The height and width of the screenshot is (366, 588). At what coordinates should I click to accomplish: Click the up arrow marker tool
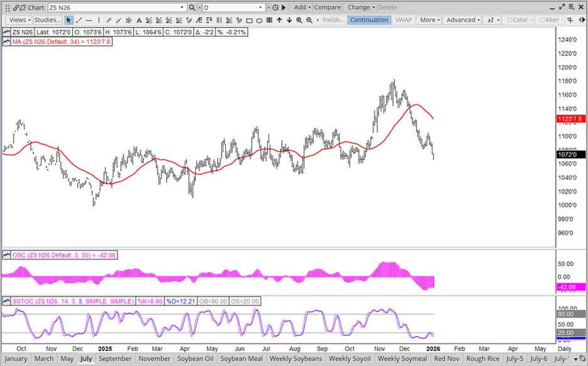279,20
